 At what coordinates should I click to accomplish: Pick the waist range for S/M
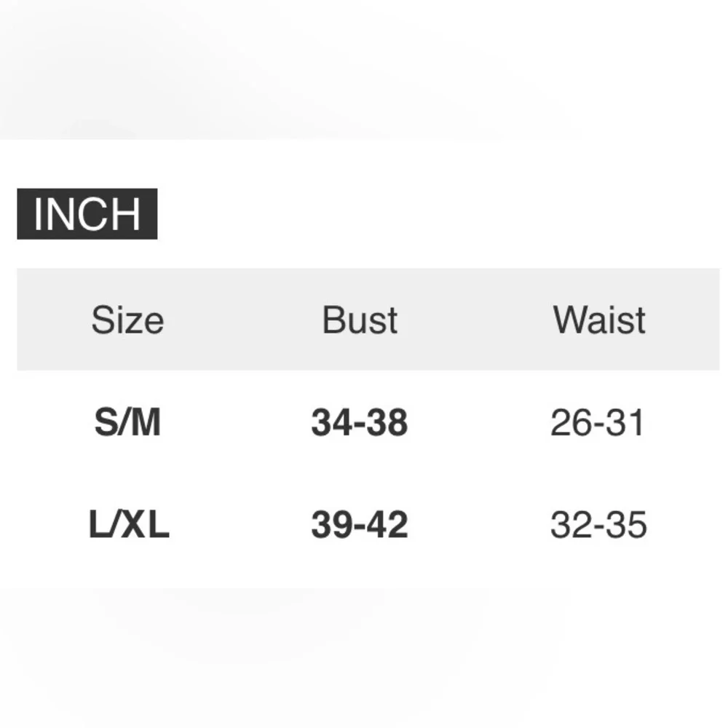click(x=598, y=423)
